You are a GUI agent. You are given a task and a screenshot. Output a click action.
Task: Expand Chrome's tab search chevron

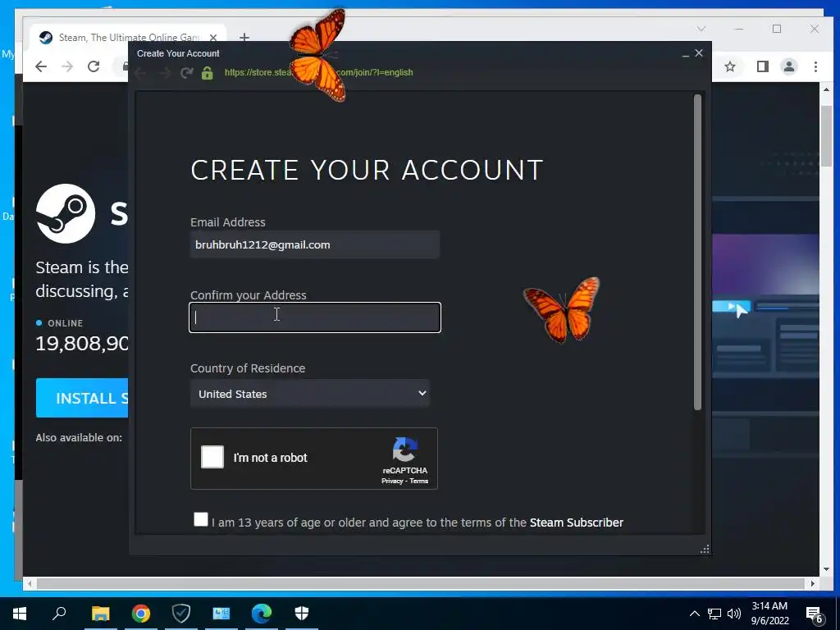[701, 29]
